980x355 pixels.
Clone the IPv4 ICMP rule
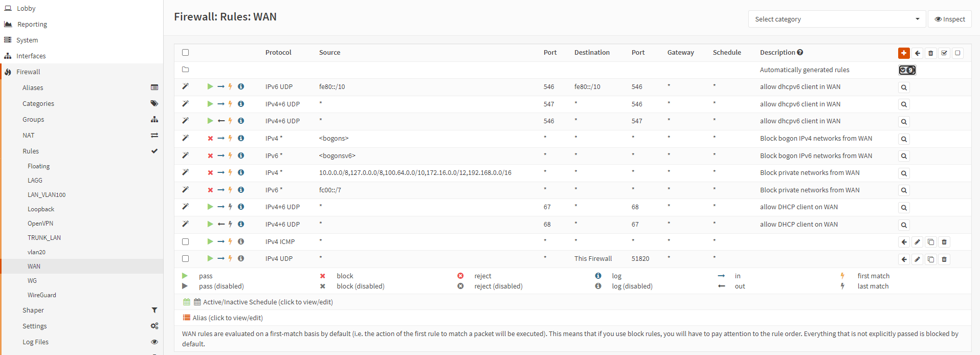pos(931,242)
